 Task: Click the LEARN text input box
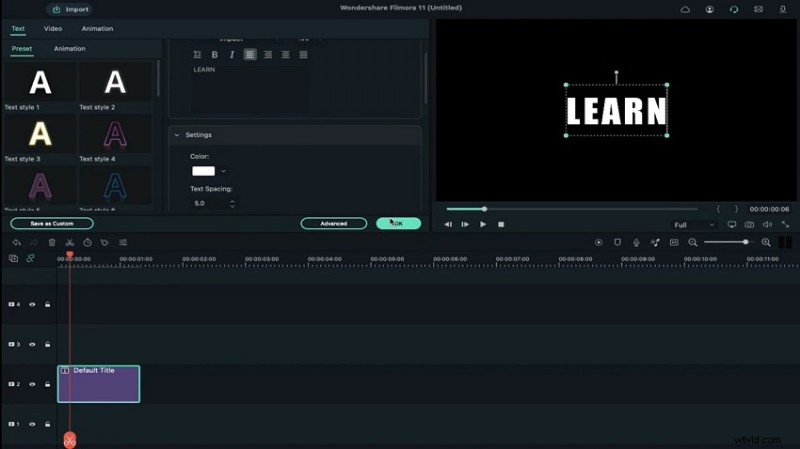click(249, 89)
